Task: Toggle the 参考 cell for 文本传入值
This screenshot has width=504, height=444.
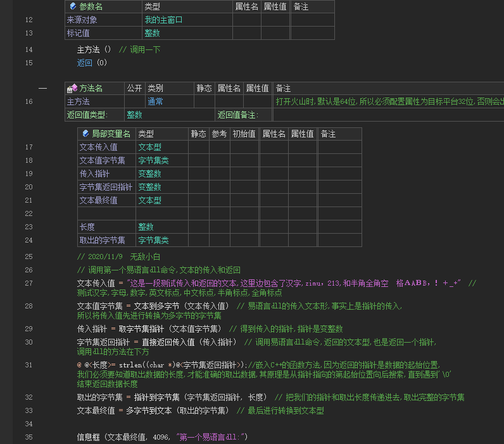Action: [x=219, y=148]
